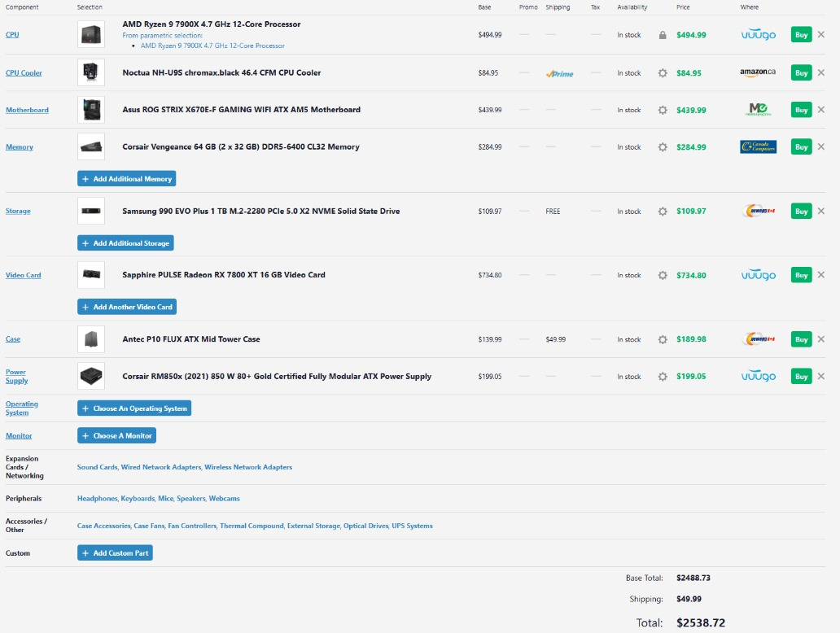Viewport: 840px width, 633px height.
Task: Open the Operating System category link
Action: (22, 408)
